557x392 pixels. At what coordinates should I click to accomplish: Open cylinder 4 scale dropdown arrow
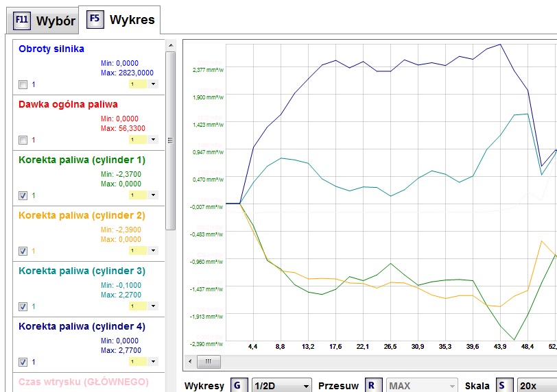click(x=153, y=361)
